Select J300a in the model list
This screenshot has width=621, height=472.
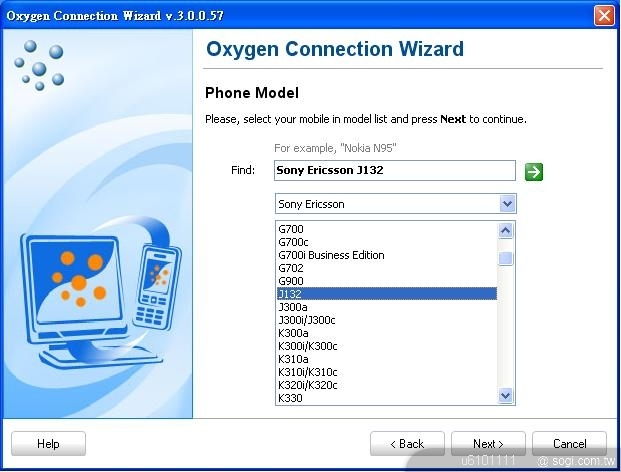click(x=387, y=307)
